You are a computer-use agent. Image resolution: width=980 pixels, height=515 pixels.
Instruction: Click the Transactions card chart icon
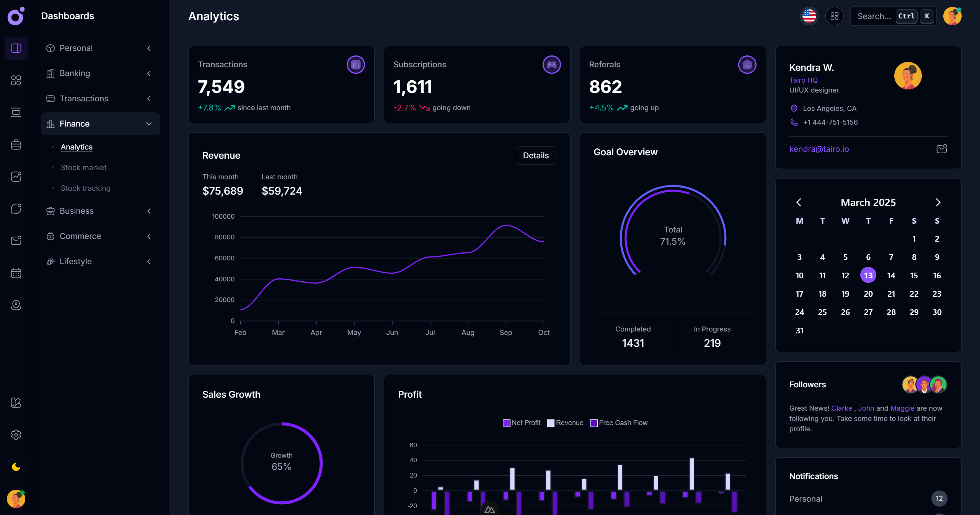[x=355, y=64]
